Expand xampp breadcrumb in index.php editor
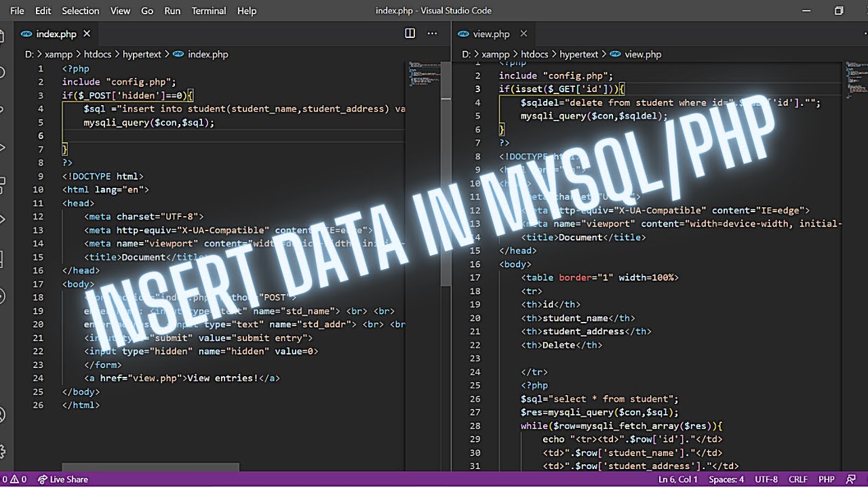Image resolution: width=868 pixels, height=488 pixels. pos(58,54)
